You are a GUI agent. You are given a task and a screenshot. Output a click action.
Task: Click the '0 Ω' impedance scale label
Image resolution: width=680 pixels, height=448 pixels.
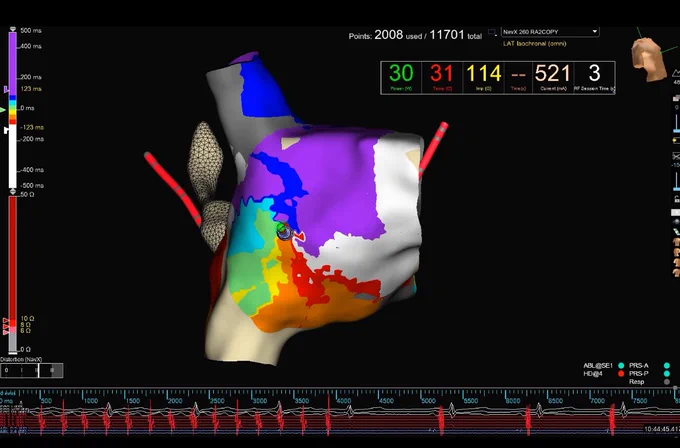pyautogui.click(x=26, y=349)
